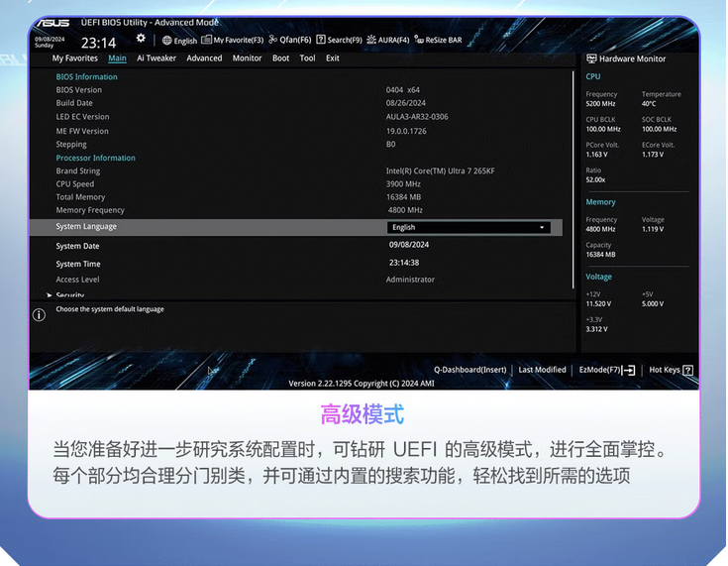Select the System Date value 09/08/2024
728x566 pixels.
409,245
